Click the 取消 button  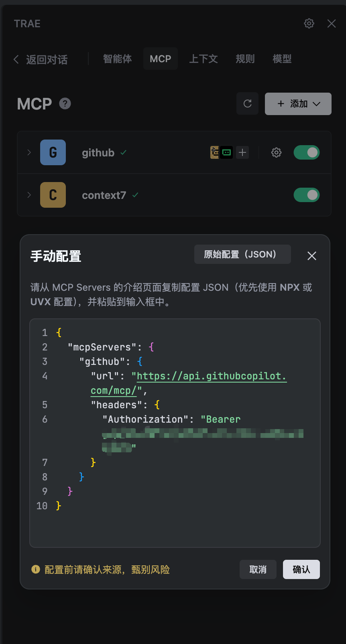pos(258,569)
